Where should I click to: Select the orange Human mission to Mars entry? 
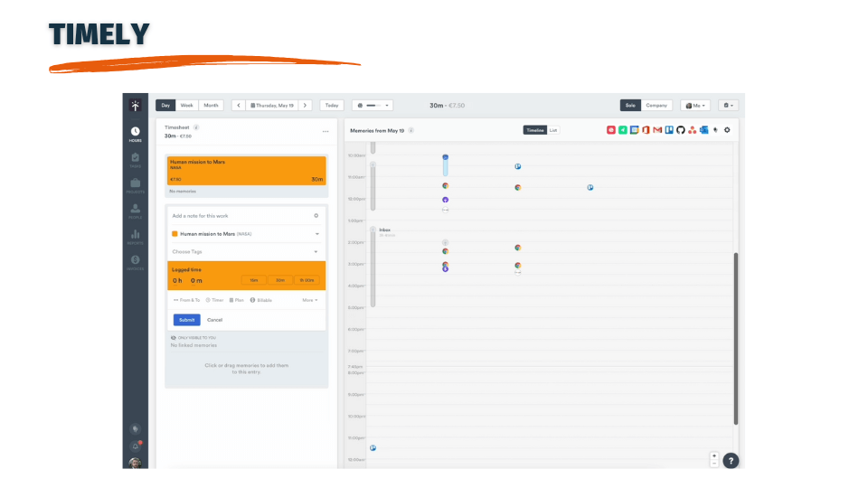tap(246, 171)
